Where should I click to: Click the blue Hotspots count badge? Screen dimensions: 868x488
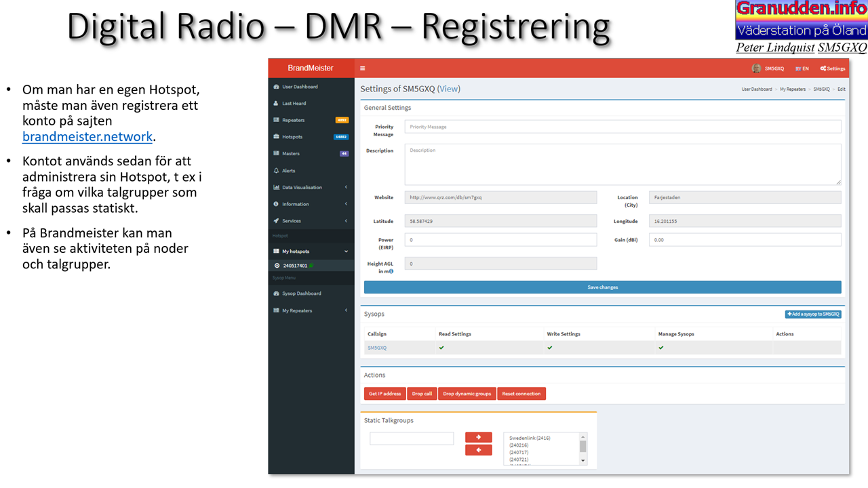pyautogui.click(x=341, y=137)
